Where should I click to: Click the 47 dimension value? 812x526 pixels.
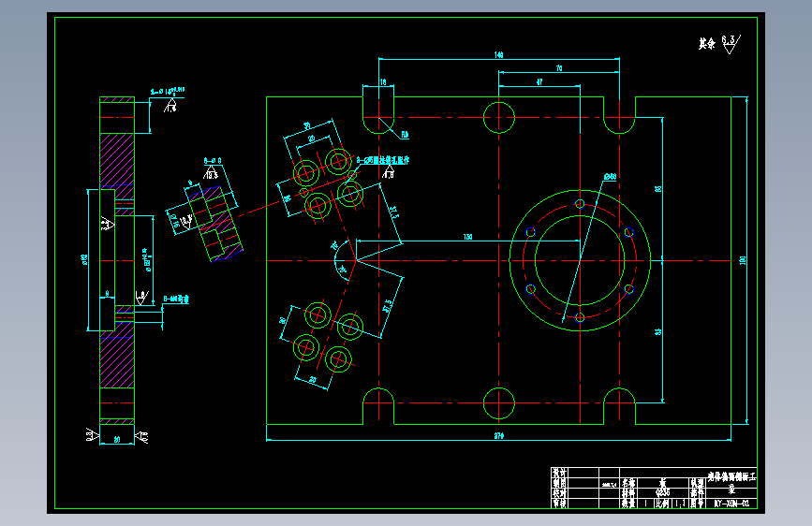pyautogui.click(x=539, y=81)
